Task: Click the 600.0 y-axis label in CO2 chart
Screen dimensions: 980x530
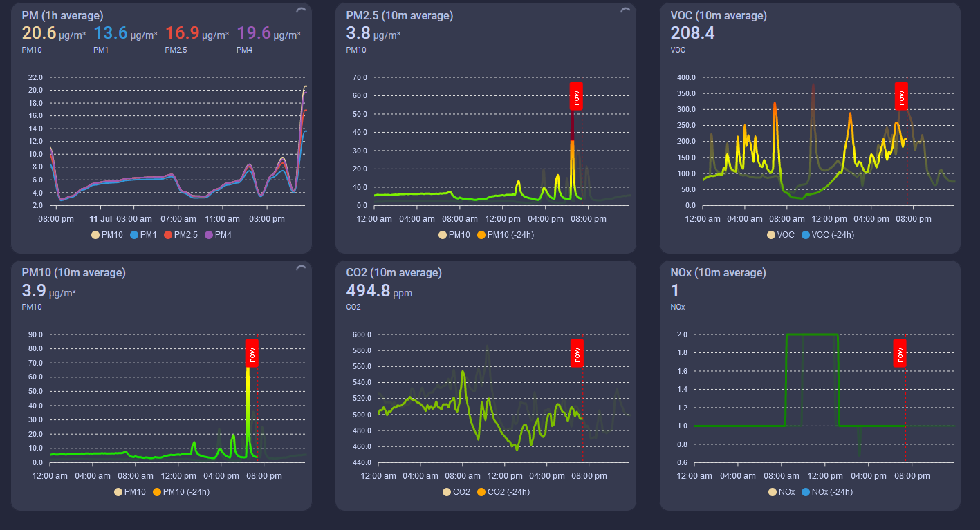Action: (x=362, y=334)
